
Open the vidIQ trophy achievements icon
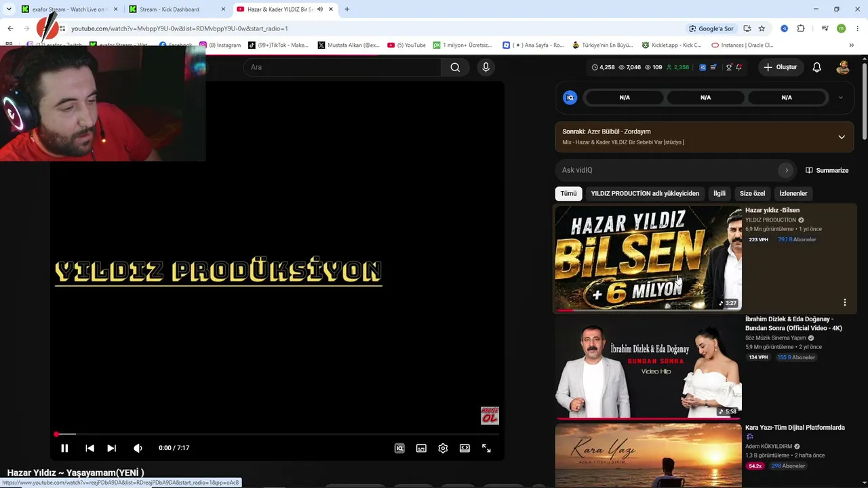pyautogui.click(x=729, y=67)
